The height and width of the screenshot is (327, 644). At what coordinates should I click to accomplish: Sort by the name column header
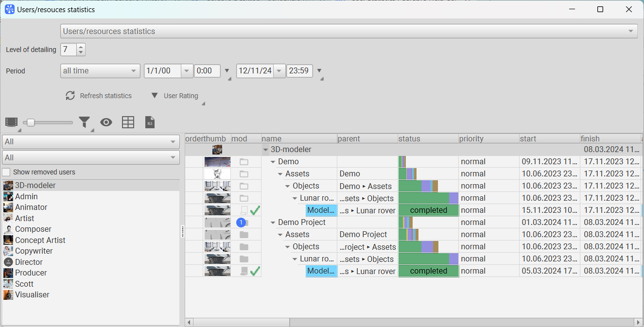coord(299,138)
